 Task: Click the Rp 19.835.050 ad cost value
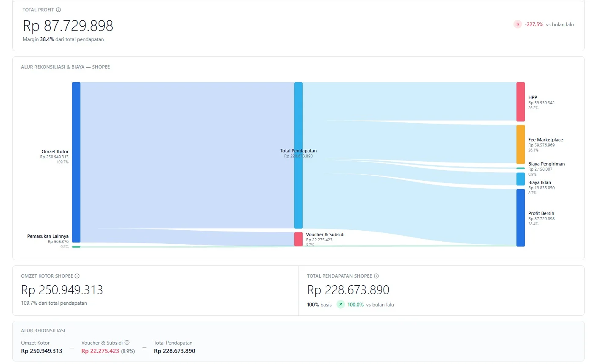541,188
